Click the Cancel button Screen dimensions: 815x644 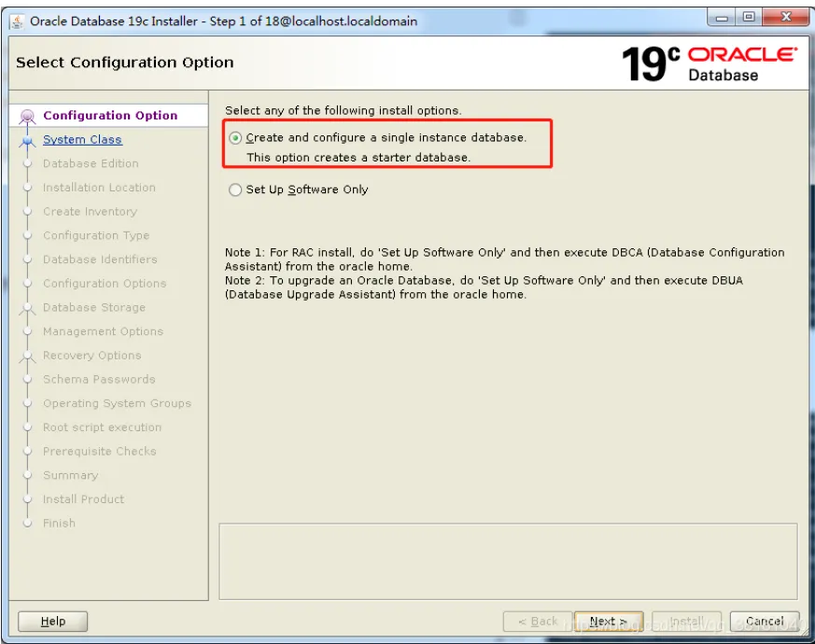(x=764, y=621)
